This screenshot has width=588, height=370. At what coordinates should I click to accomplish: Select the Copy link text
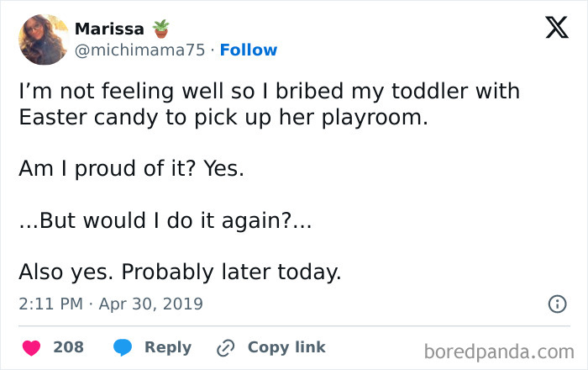click(x=286, y=347)
